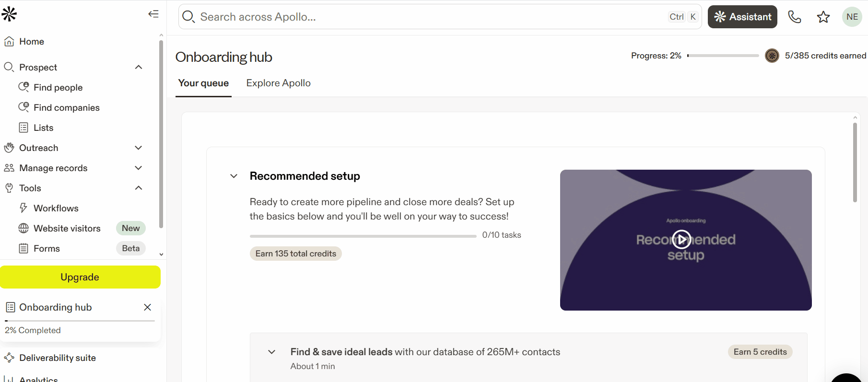
Task: Click the Search across Apollo field
Action: 422,17
